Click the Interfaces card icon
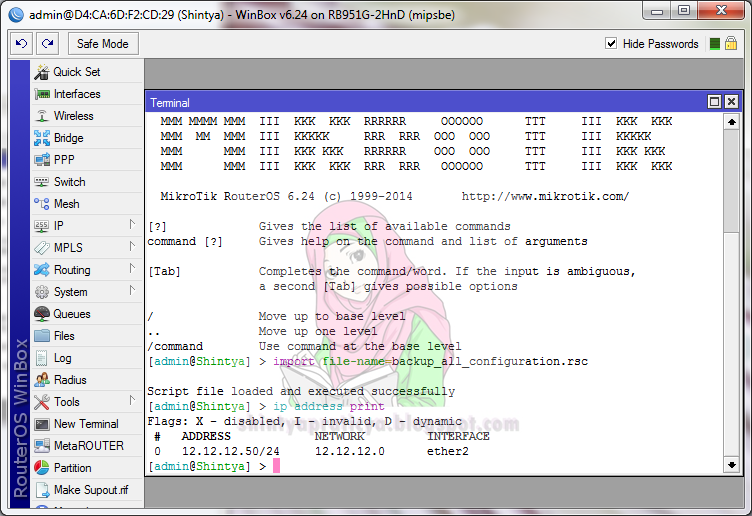The height and width of the screenshot is (516, 752). [x=42, y=94]
